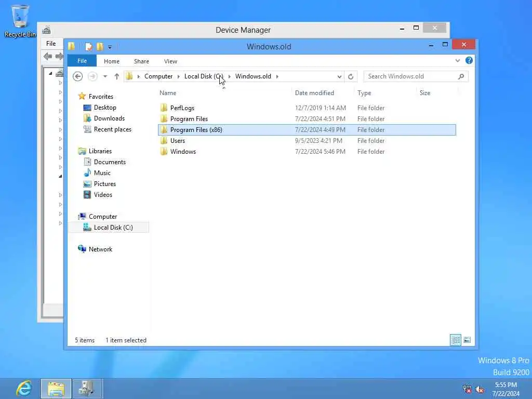Click the Users folder icon

tap(164, 140)
